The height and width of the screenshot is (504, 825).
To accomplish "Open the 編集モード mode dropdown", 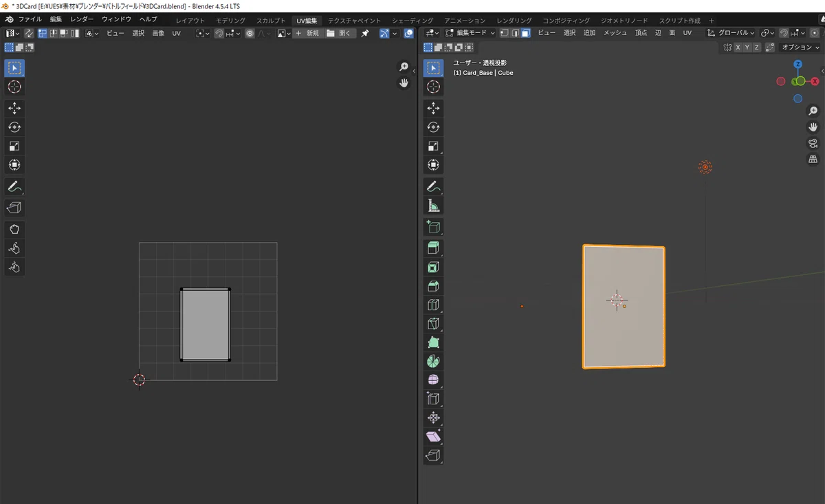I will click(470, 33).
